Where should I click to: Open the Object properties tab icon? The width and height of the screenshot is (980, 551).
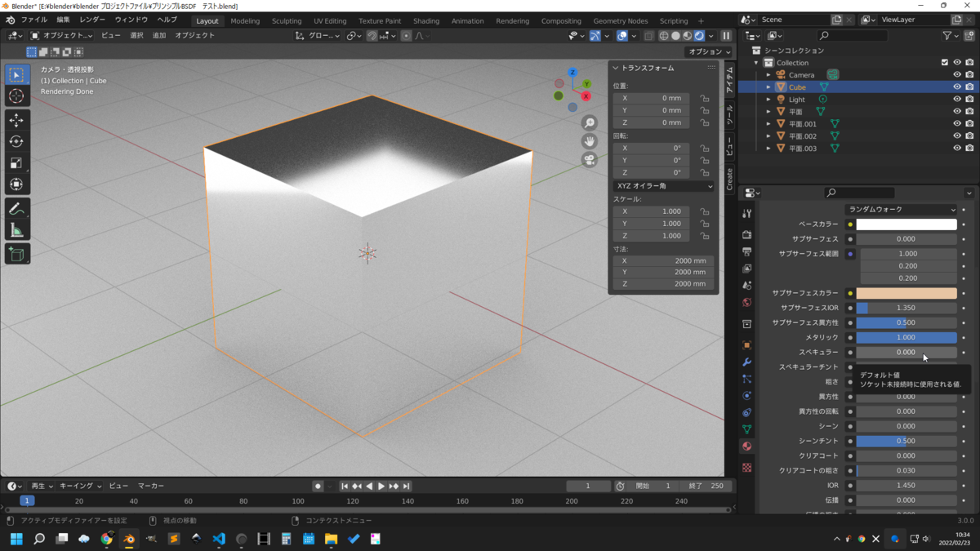pyautogui.click(x=746, y=344)
